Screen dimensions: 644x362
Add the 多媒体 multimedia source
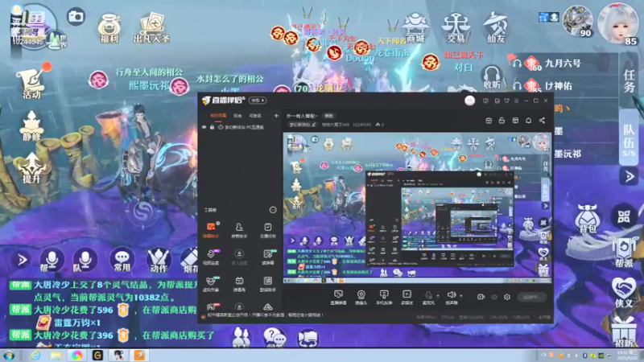(x=407, y=297)
